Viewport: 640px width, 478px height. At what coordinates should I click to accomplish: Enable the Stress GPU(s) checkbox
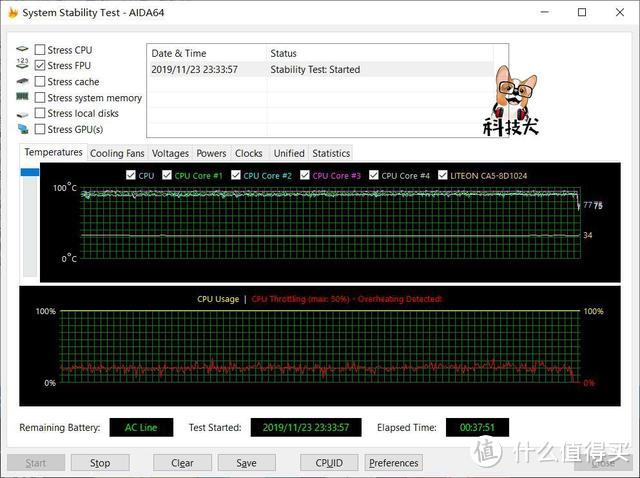pos(40,129)
